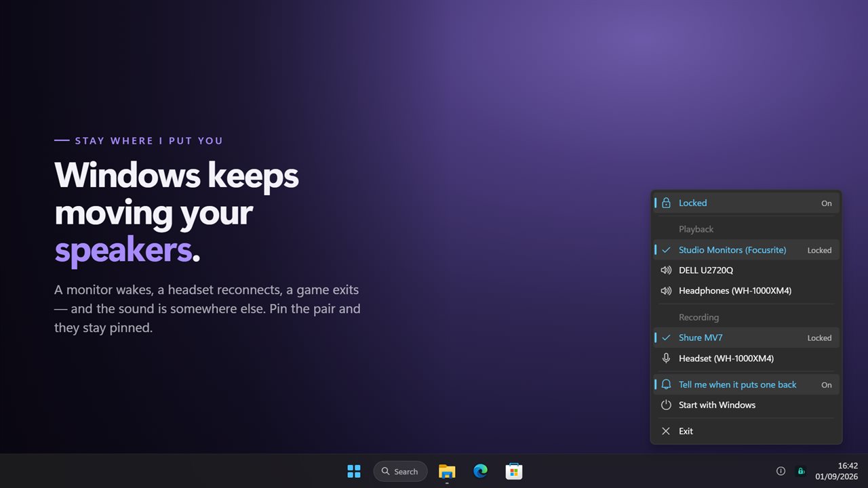Switch playback to Headphones (WH-1000XM4)
Image resolution: width=868 pixels, height=488 pixels.
[746, 291]
